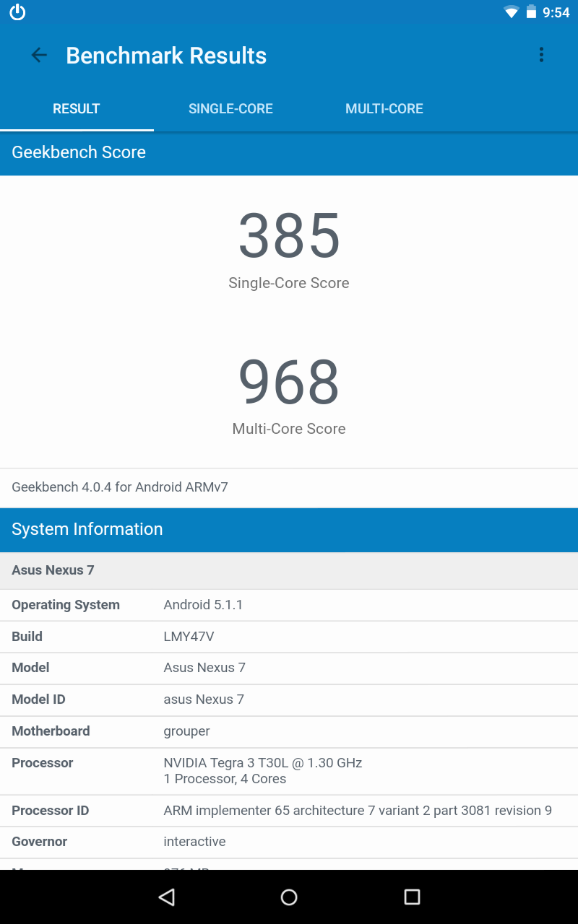Switch to the MULTI-CORE tab
578x924 pixels.
pyautogui.click(x=384, y=109)
